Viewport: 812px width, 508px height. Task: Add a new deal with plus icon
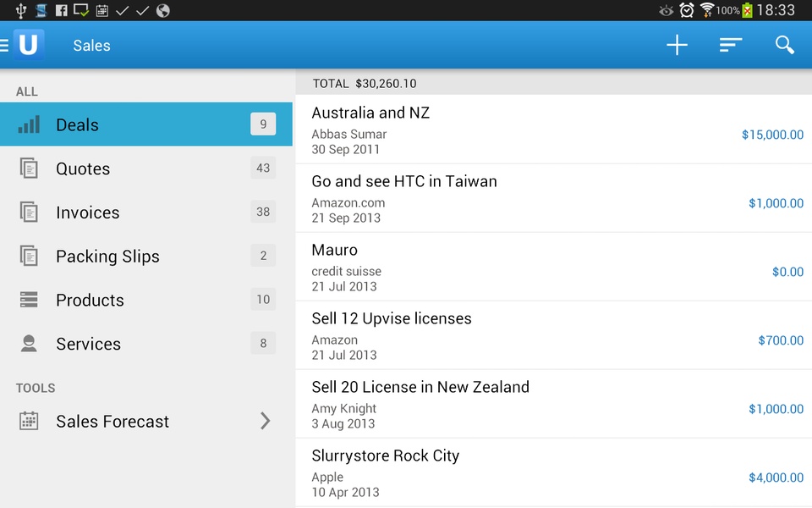click(x=677, y=45)
